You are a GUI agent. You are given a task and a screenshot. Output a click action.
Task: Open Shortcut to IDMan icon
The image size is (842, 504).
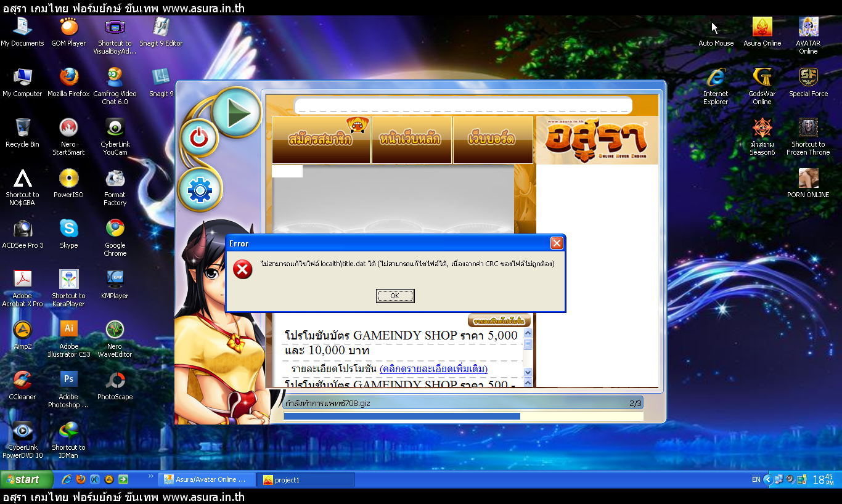pyautogui.click(x=68, y=440)
